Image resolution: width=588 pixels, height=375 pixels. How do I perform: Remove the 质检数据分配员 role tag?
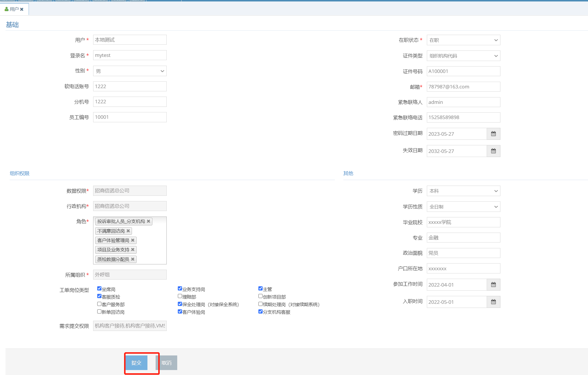(x=133, y=259)
